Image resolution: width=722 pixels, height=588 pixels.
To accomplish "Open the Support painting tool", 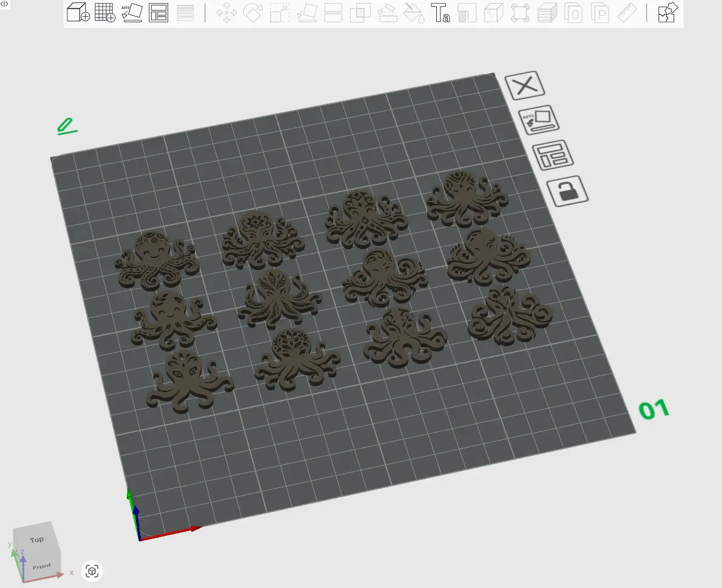I will pyautogui.click(x=387, y=12).
